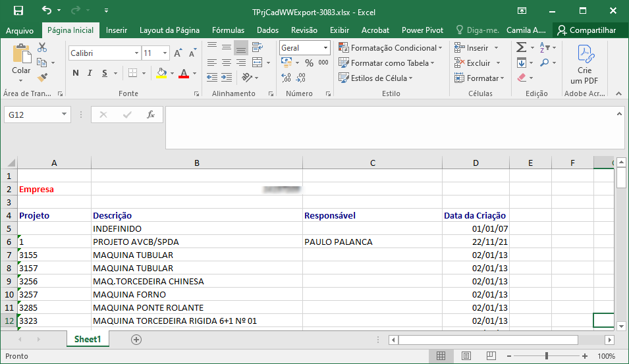This screenshot has width=629, height=364.
Task: Apply red font color
Action: tap(184, 73)
